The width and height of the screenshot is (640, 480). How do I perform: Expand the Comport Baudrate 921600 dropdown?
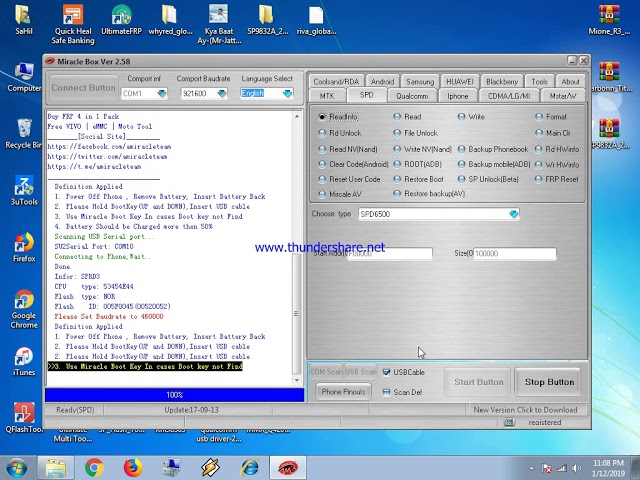point(222,93)
